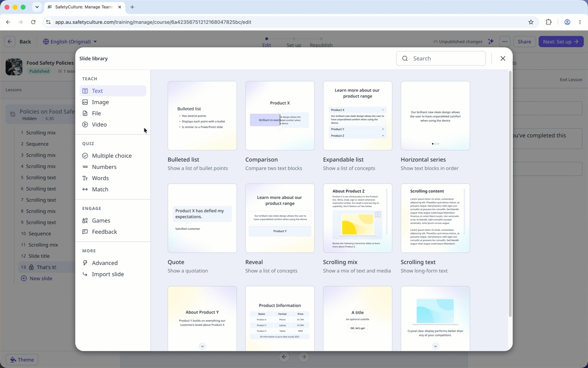Image resolution: width=588 pixels, height=368 pixels.
Task: Pick the Scrolling mix slide template
Action: click(x=357, y=218)
